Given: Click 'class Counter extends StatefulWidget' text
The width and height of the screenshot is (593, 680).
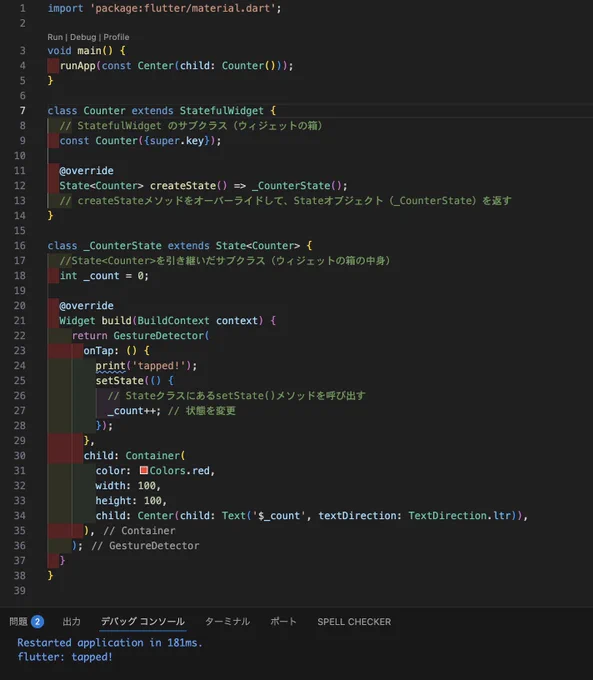Looking at the screenshot, I should (155, 111).
